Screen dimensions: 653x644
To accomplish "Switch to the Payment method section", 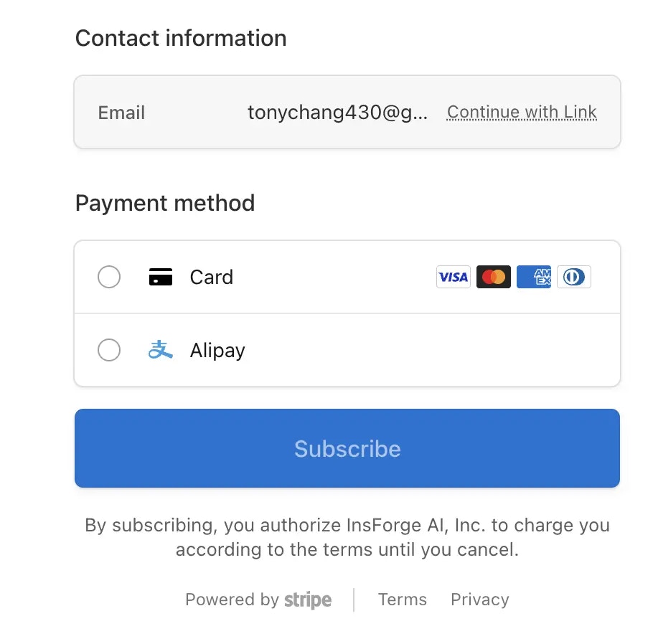I will tap(165, 203).
